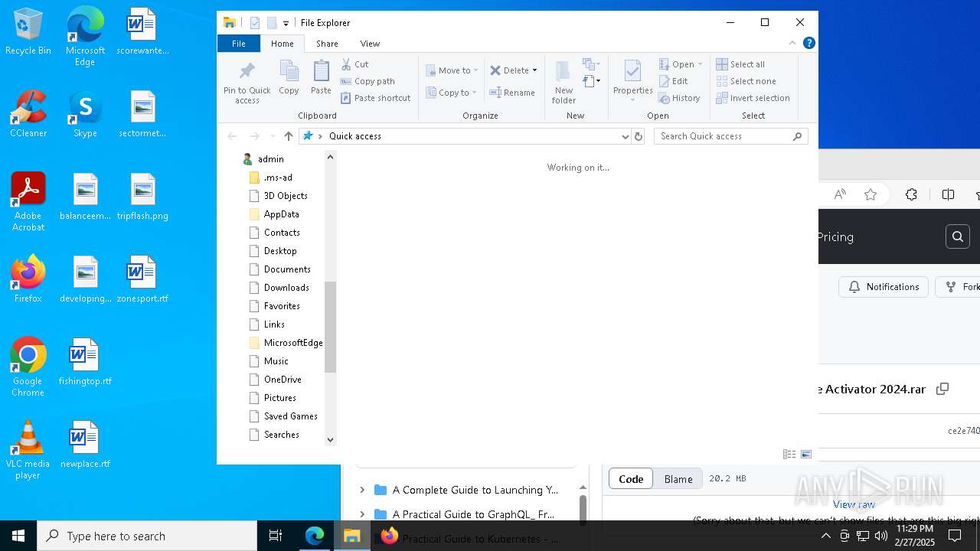Viewport: 980px width, 551px height.
Task: Click Paste shortcut in ribbon
Action: point(376,98)
